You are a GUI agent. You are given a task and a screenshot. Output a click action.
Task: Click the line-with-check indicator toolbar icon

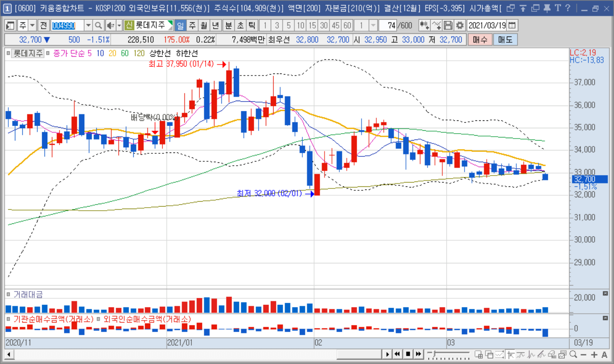436,26
